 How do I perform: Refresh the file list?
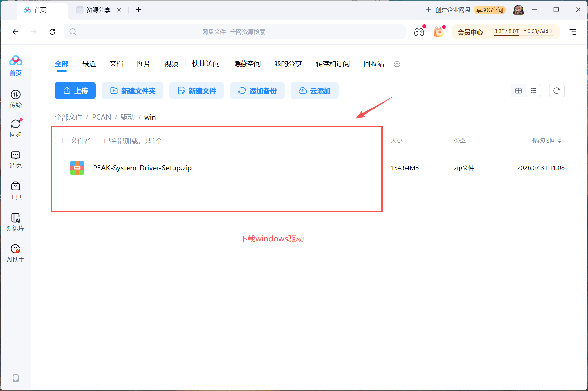[557, 91]
